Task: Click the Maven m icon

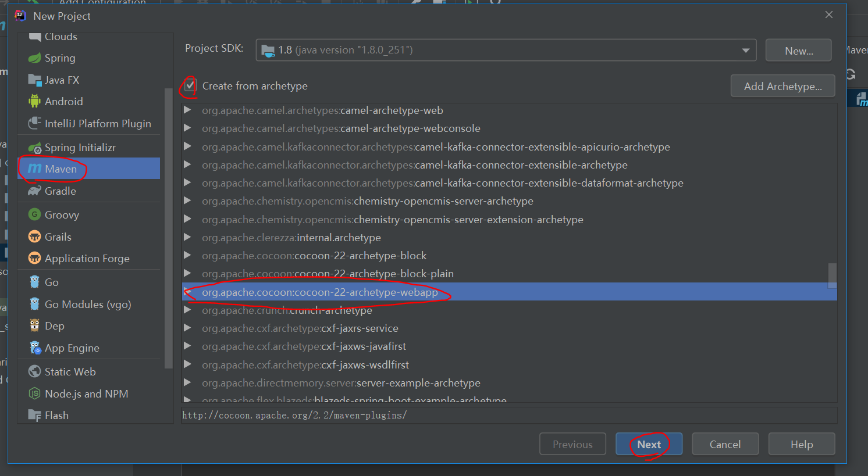Action: 35,169
